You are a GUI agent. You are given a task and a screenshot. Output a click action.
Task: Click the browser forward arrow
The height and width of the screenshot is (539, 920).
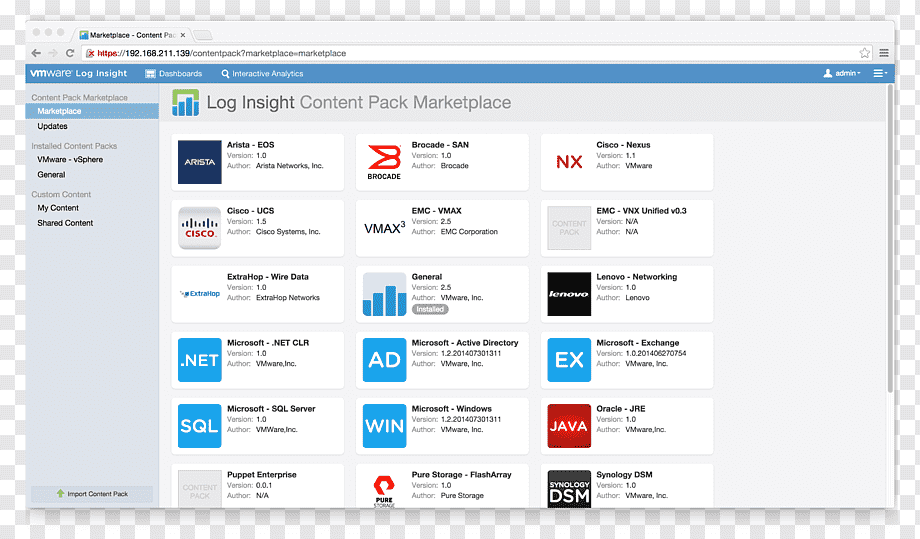(53, 53)
